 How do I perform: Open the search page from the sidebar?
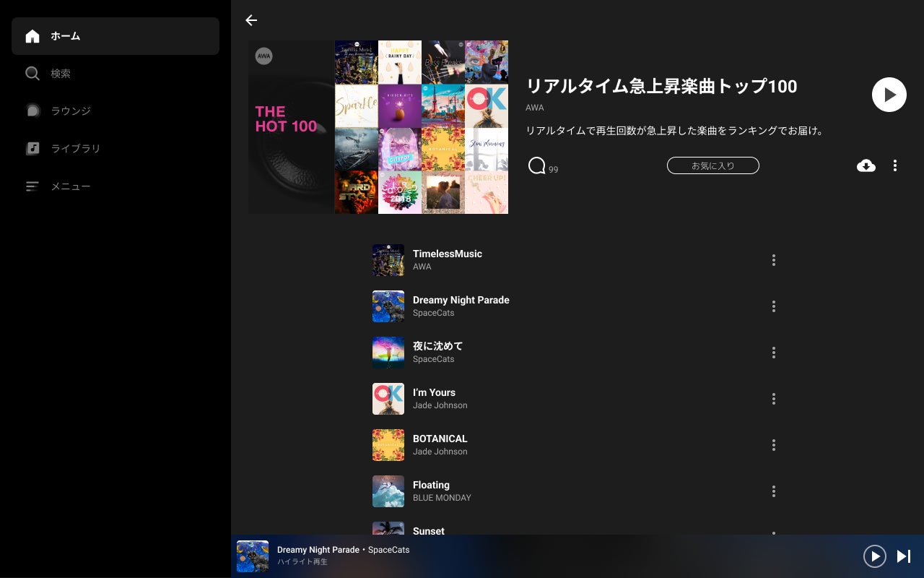tap(115, 74)
